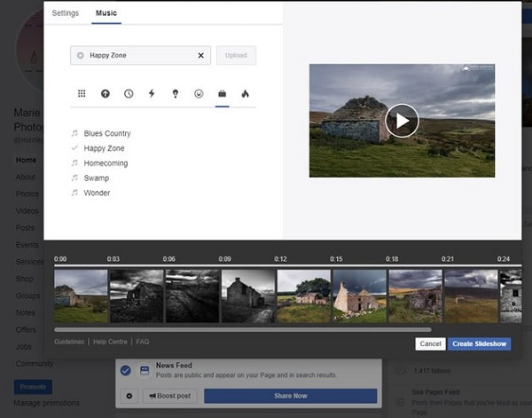Select the black-and-white thumbnail at 0:03
Screen dimensions: 532x418
(x=137, y=296)
